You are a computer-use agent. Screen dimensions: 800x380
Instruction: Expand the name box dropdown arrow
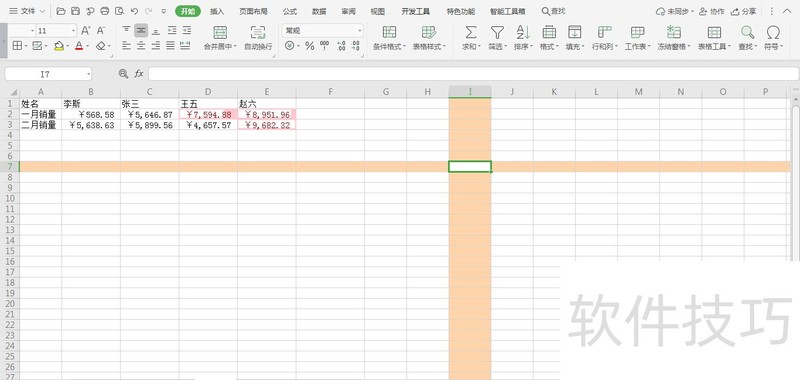[88, 74]
